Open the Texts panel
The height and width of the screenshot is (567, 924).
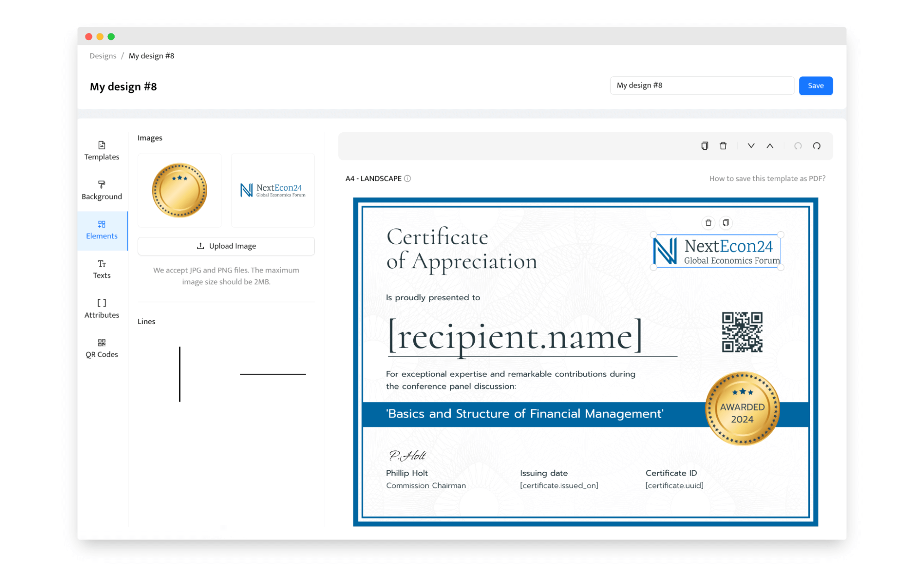pyautogui.click(x=102, y=269)
